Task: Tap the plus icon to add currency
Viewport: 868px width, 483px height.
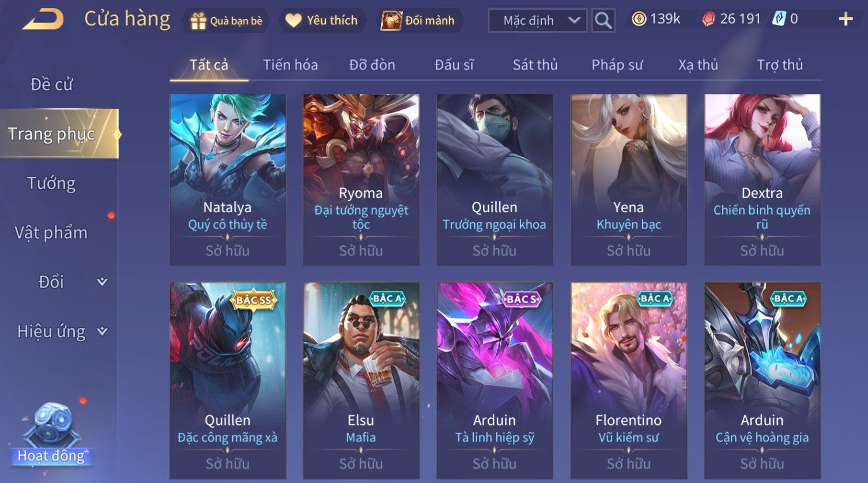Action: (846, 20)
